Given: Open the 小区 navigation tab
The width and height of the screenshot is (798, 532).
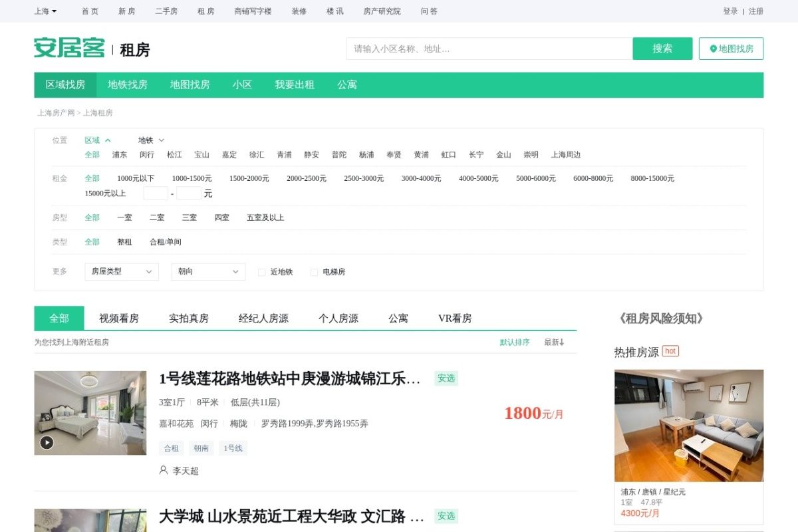Looking at the screenshot, I should [242, 84].
